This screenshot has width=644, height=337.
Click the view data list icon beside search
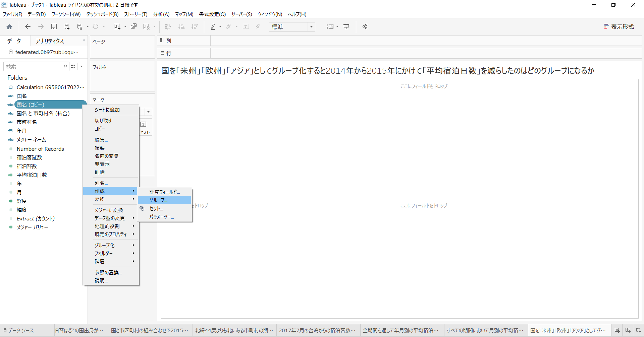[x=73, y=66]
